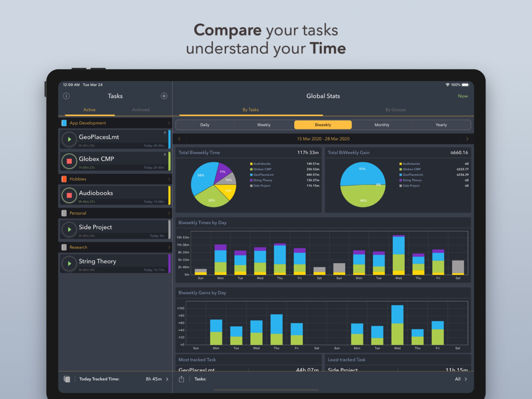The height and width of the screenshot is (399, 532).
Task: Expand the Research group chevron
Action: pyautogui.click(x=169, y=247)
